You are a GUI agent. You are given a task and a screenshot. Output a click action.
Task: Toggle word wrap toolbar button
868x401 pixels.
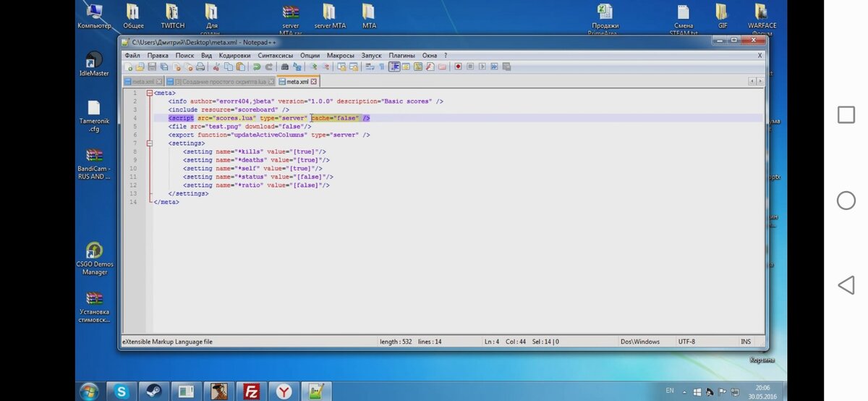click(x=370, y=67)
